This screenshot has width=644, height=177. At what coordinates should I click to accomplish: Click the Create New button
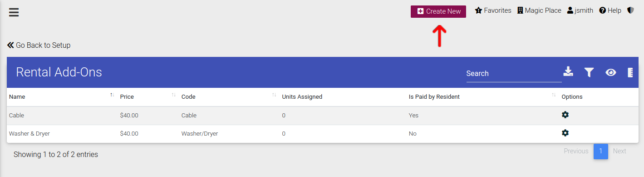[x=438, y=11]
